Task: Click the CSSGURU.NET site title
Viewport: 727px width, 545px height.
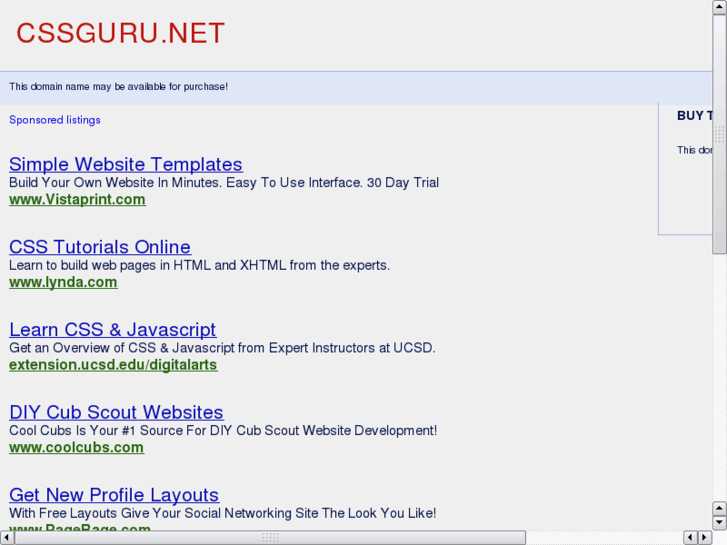Action: [121, 33]
